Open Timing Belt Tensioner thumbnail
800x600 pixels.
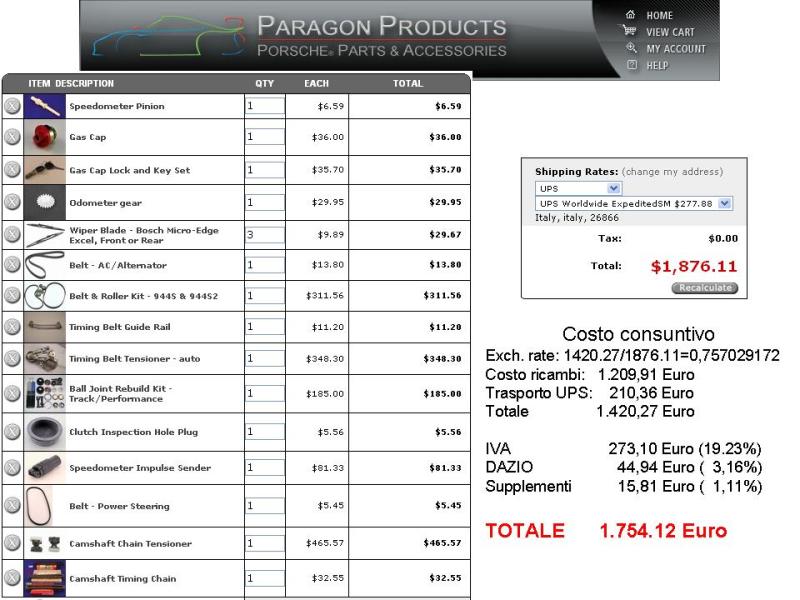[45, 359]
